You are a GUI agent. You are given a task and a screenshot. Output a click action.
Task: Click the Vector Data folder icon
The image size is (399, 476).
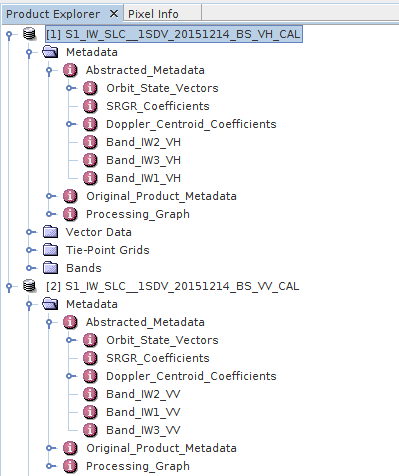tap(50, 232)
